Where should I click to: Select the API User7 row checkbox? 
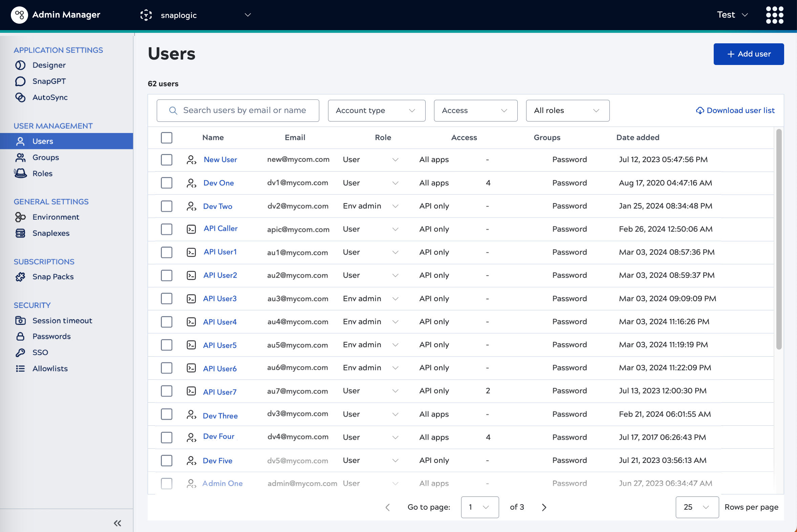166,391
